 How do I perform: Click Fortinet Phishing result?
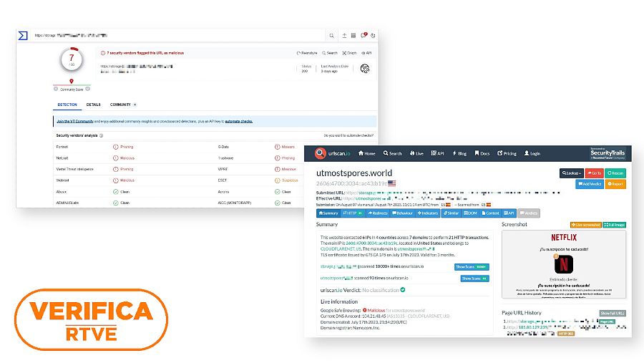tap(123, 147)
